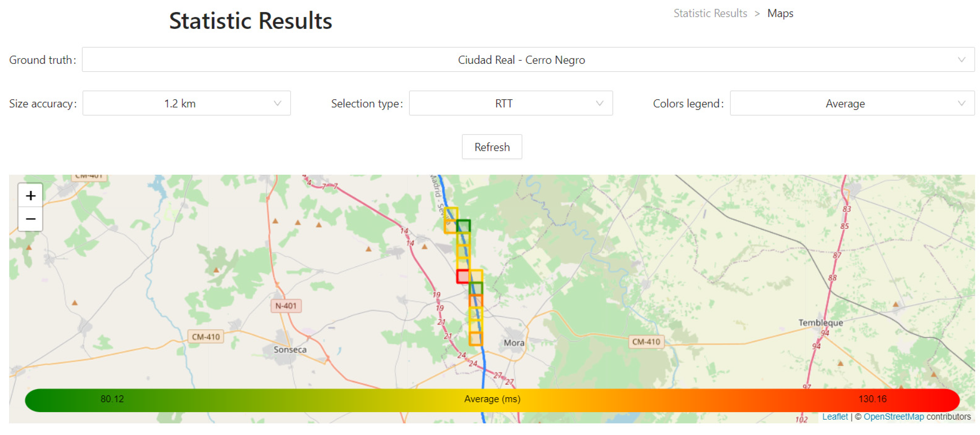
Task: Open the OpenStreetMap contributors link
Action: 893,417
